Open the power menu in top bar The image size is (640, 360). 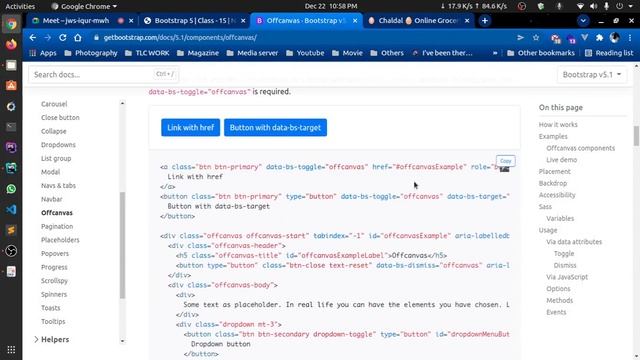click(619, 6)
